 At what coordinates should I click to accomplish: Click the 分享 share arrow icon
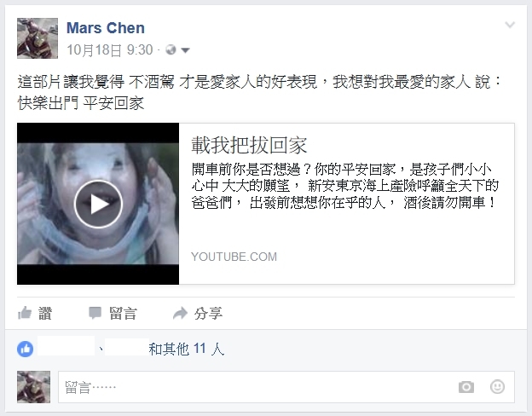pyautogui.click(x=180, y=313)
